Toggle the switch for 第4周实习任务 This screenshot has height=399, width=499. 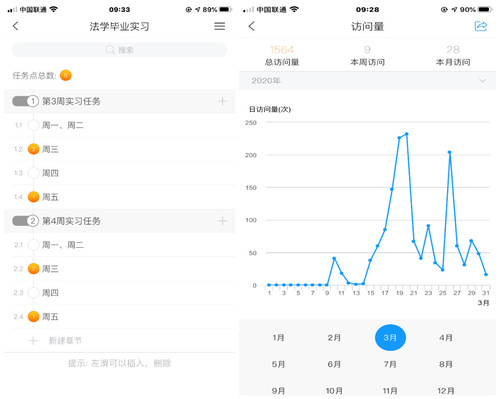point(25,221)
